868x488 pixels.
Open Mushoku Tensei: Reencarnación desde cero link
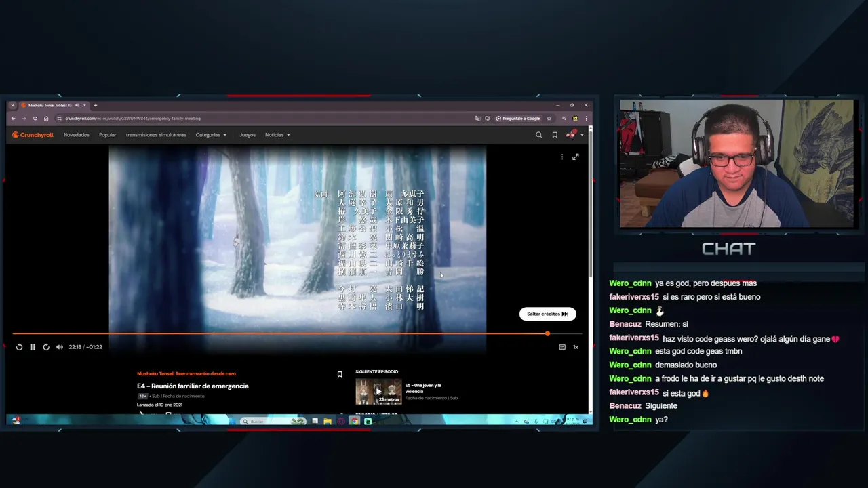coord(186,373)
